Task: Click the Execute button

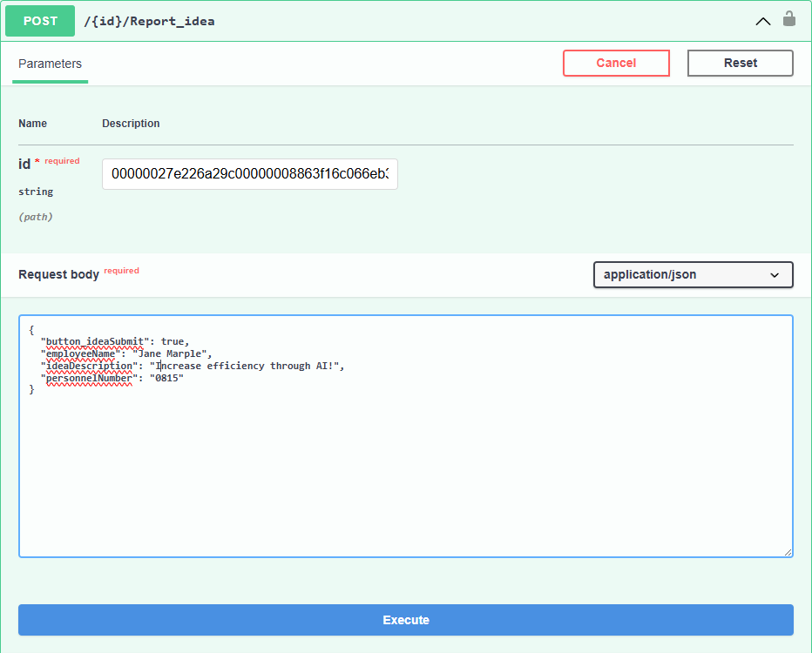Action: 405,620
